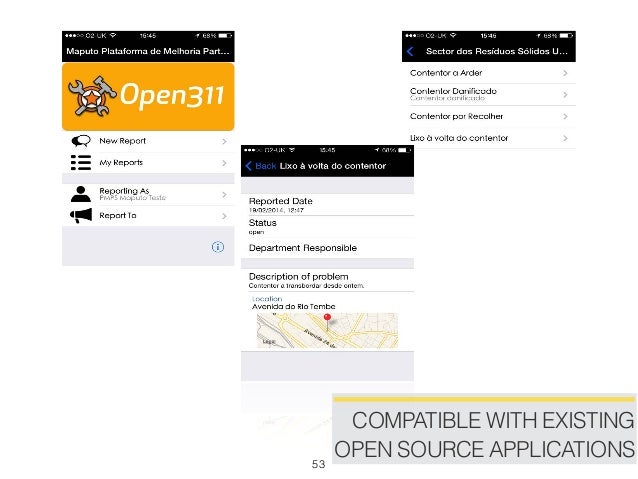Tap the Location label link
Screen dimensions: 638x479
pos(267,299)
